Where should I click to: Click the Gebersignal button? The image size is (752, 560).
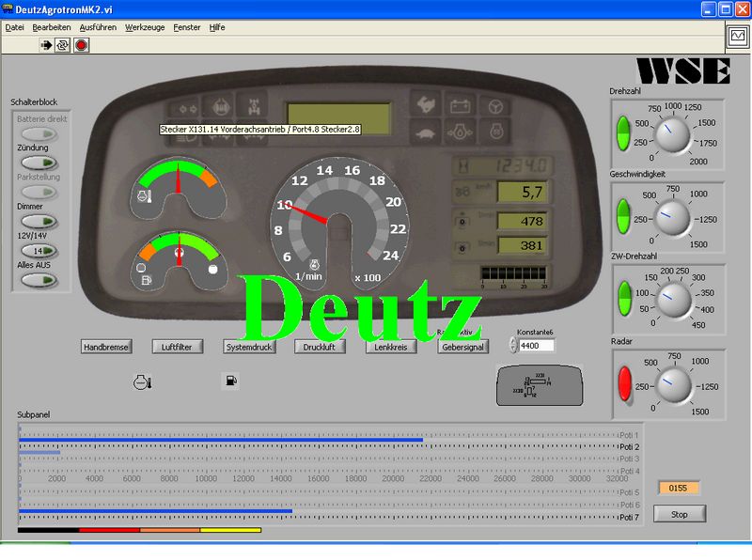pyautogui.click(x=462, y=347)
